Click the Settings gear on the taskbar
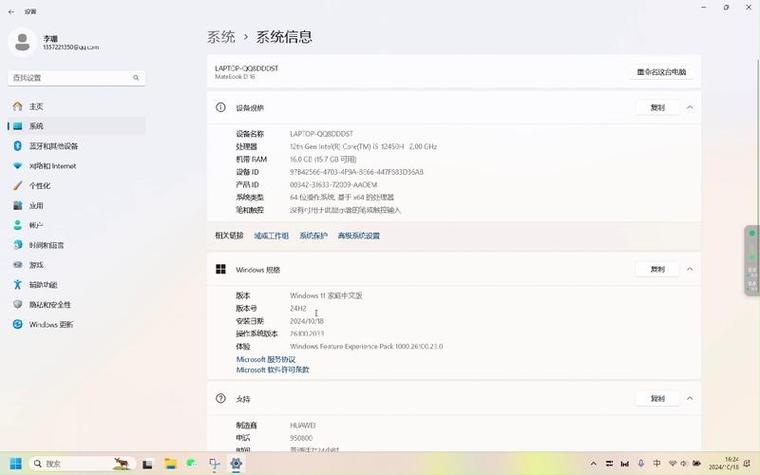This screenshot has height=475, width=760. pos(236,464)
